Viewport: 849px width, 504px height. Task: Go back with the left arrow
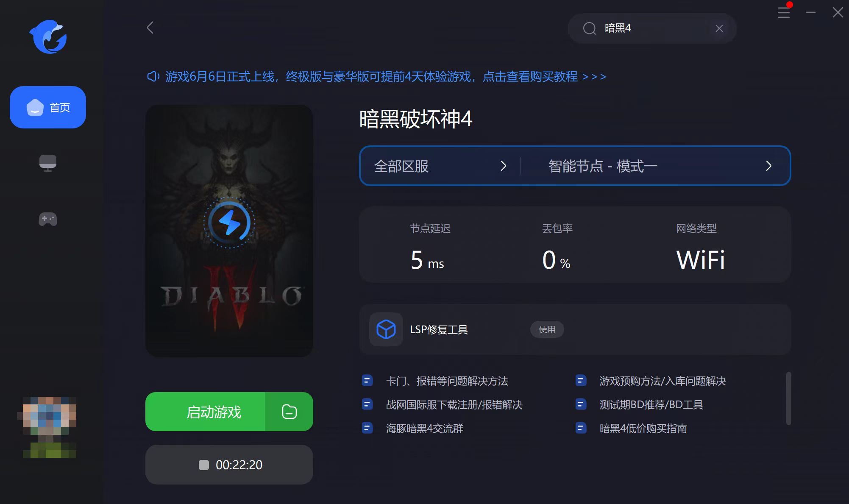(150, 28)
